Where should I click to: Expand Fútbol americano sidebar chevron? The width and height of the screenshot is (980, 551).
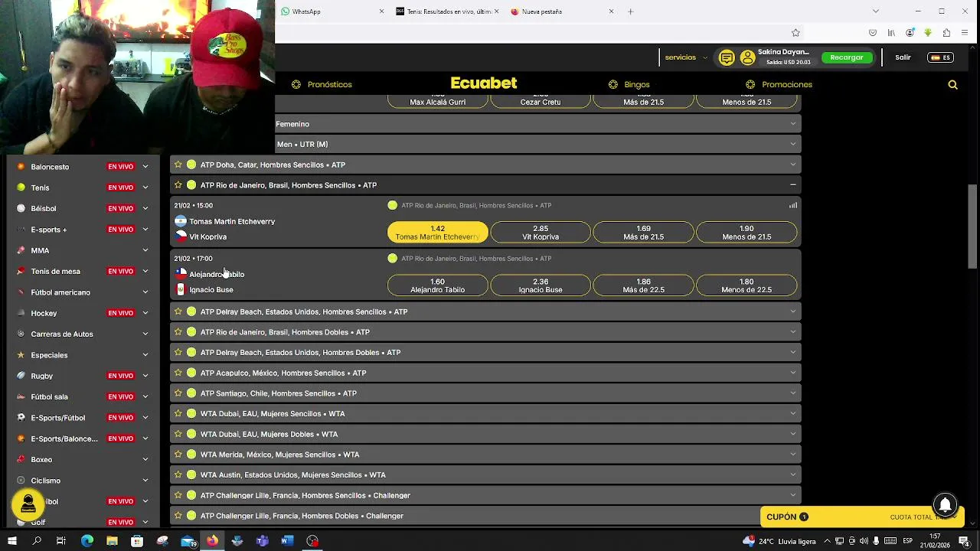tap(145, 292)
